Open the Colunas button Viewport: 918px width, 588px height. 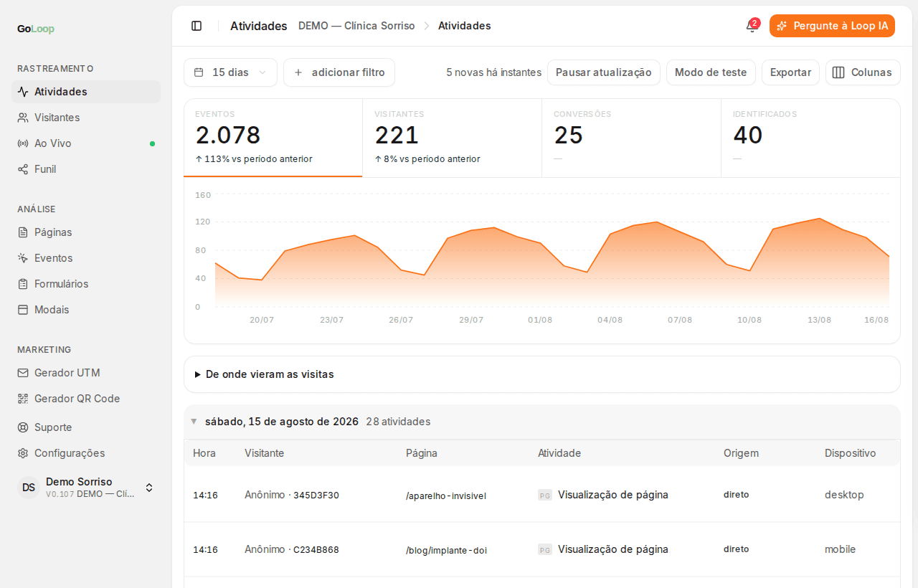click(x=863, y=72)
